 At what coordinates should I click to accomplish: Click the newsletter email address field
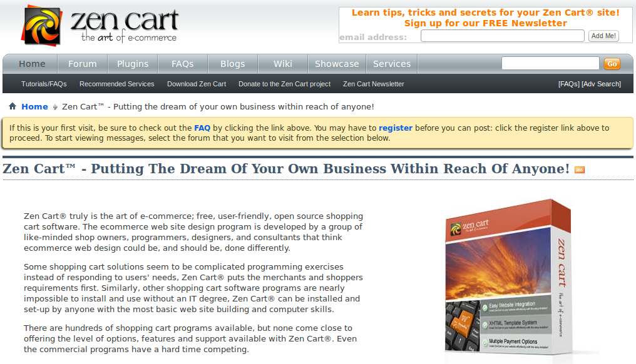(503, 36)
